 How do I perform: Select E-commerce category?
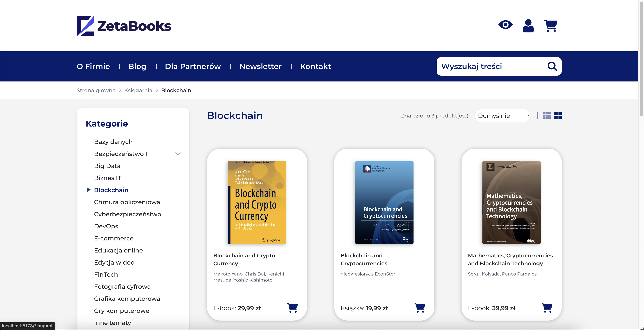coord(114,238)
